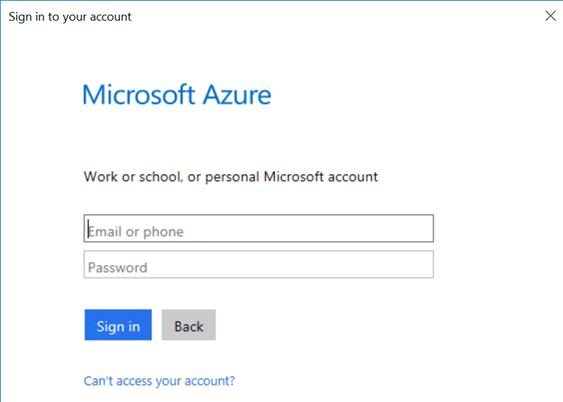Image resolution: width=563 pixels, height=402 pixels.
Task: Open the Can't access your account link
Action: pyautogui.click(x=159, y=381)
